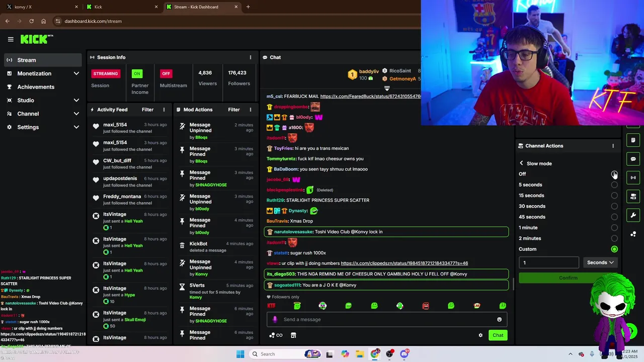This screenshot has width=644, height=362.
Task: Open the hamburger menu beside Kick logo
Action: 11,39
